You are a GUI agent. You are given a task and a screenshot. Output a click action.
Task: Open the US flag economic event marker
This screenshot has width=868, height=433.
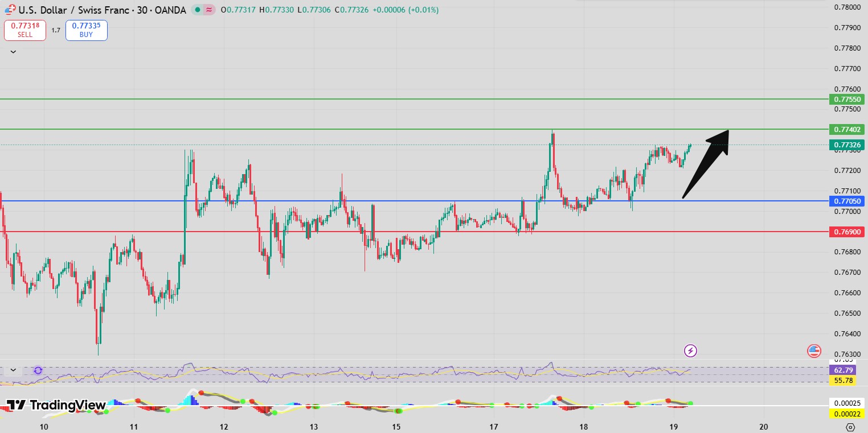coord(814,351)
